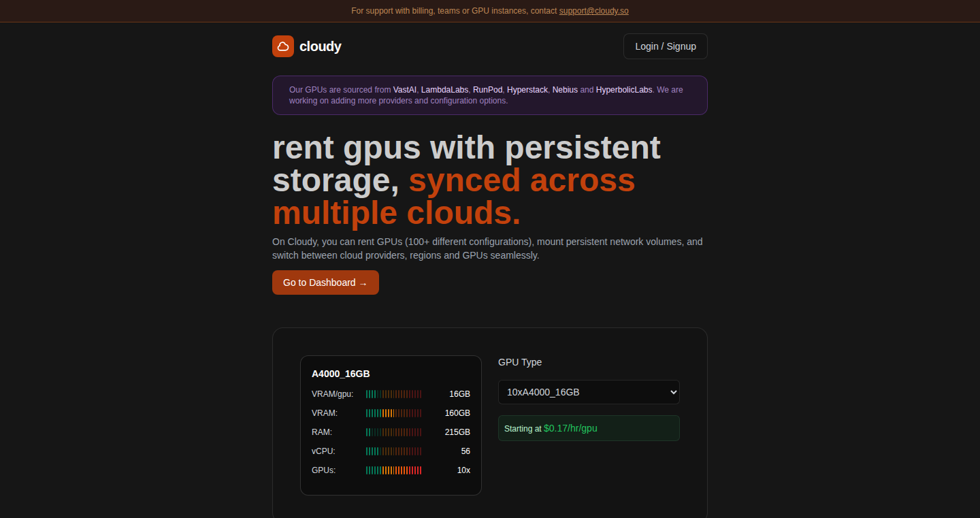
Task: Click the HyperbolicLabs provider name
Action: point(624,90)
